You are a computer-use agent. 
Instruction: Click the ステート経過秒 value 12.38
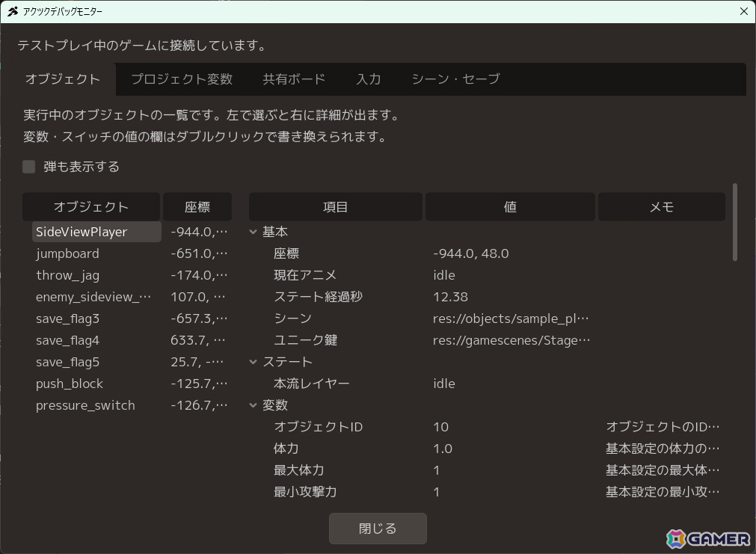click(x=450, y=297)
